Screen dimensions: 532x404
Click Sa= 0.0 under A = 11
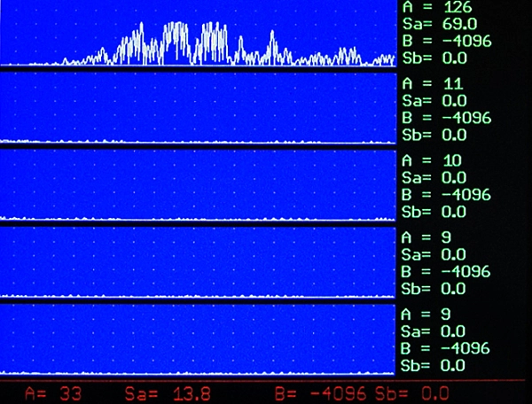point(434,101)
